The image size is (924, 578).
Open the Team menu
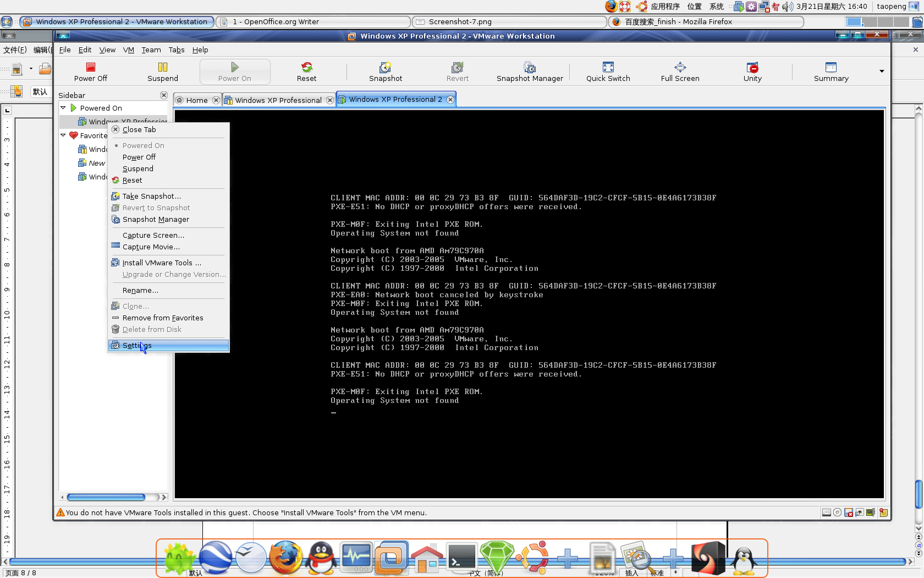[x=151, y=50]
